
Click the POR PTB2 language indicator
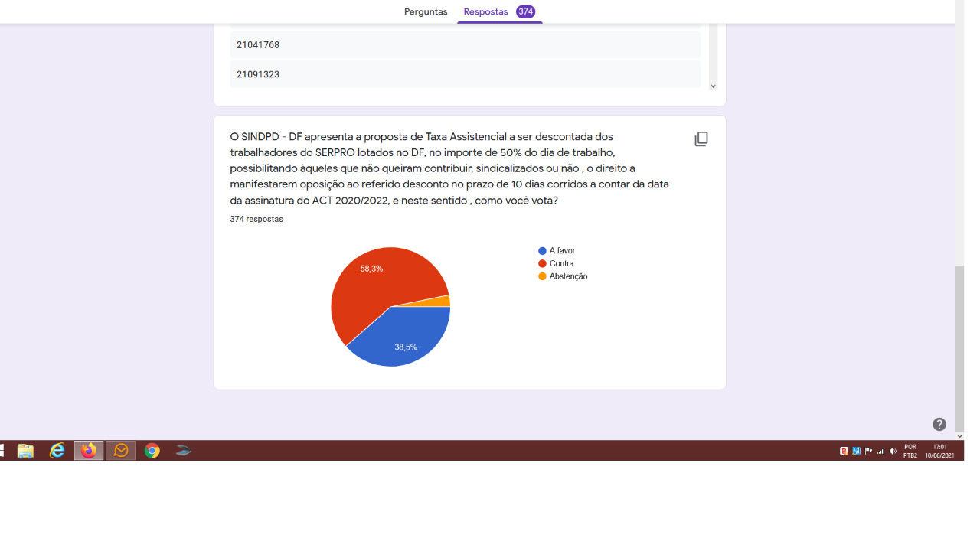[x=910, y=452]
